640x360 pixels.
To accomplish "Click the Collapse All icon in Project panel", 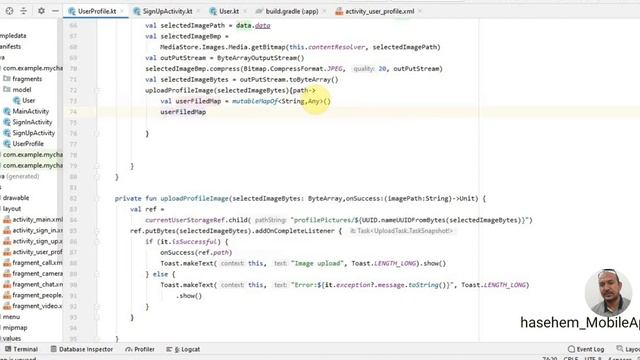I will 24,11.
